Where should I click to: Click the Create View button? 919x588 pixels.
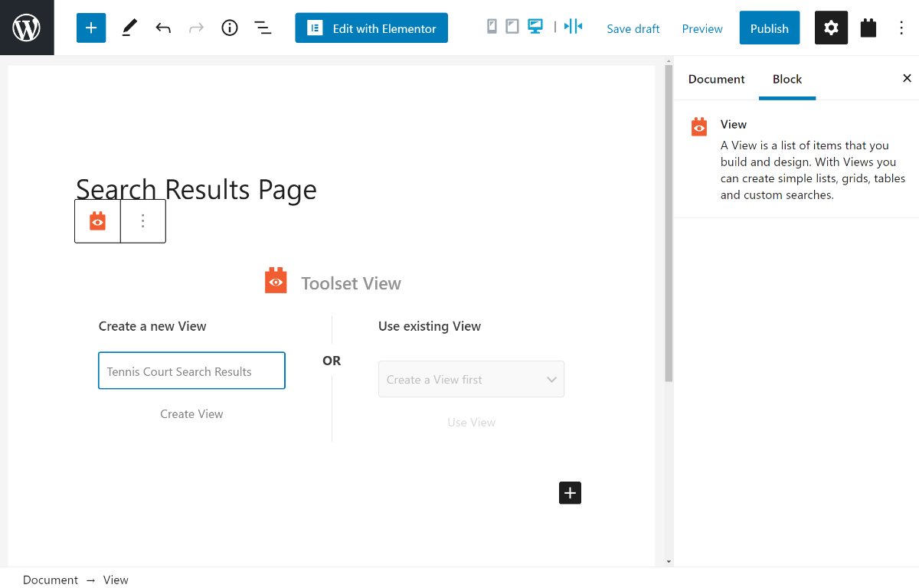pos(191,413)
